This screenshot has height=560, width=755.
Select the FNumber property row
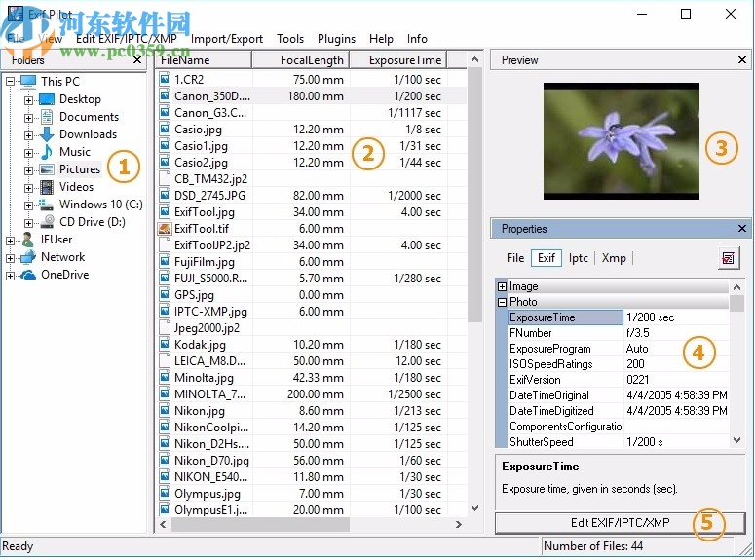click(619, 333)
